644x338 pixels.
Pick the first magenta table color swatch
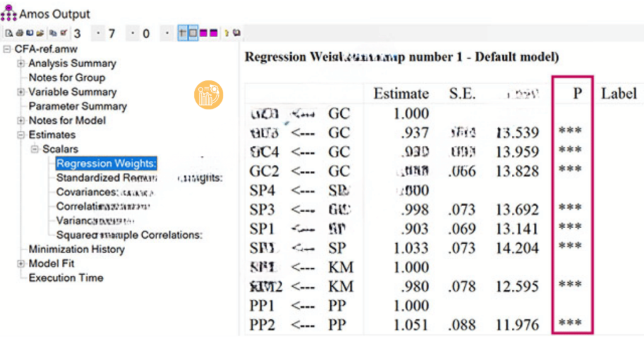pos(203,33)
